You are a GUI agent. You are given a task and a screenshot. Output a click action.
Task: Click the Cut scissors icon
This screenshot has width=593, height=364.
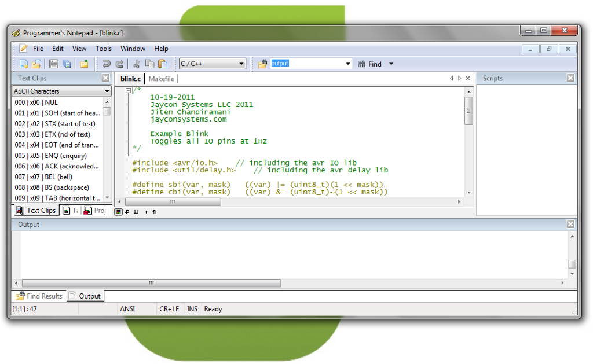[137, 64]
